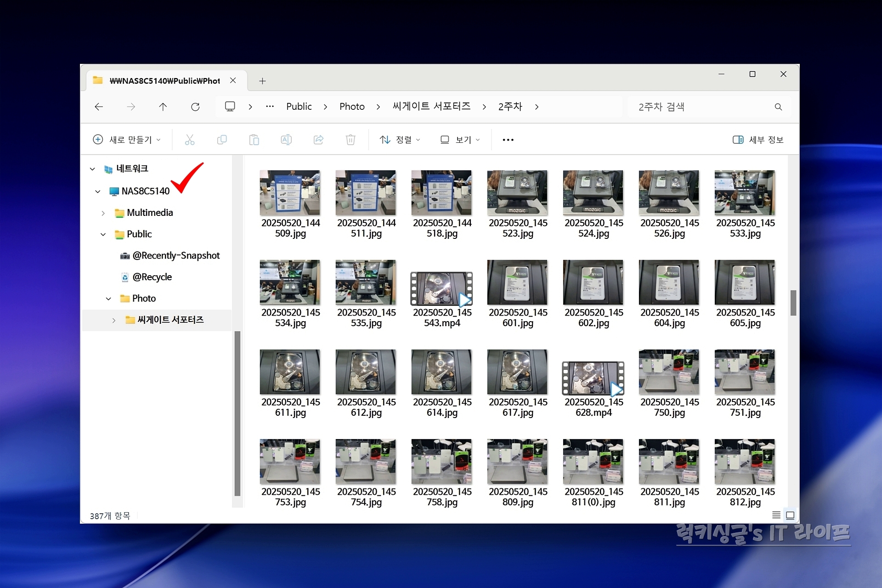Image resolution: width=882 pixels, height=588 pixels.
Task: Select image 20250520_145812.jpg
Action: (745, 473)
